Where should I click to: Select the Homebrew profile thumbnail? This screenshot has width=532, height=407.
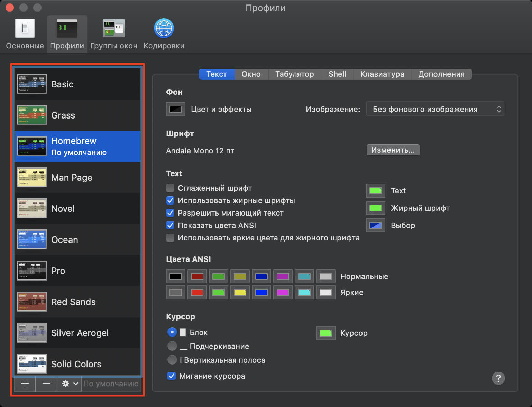click(x=32, y=146)
